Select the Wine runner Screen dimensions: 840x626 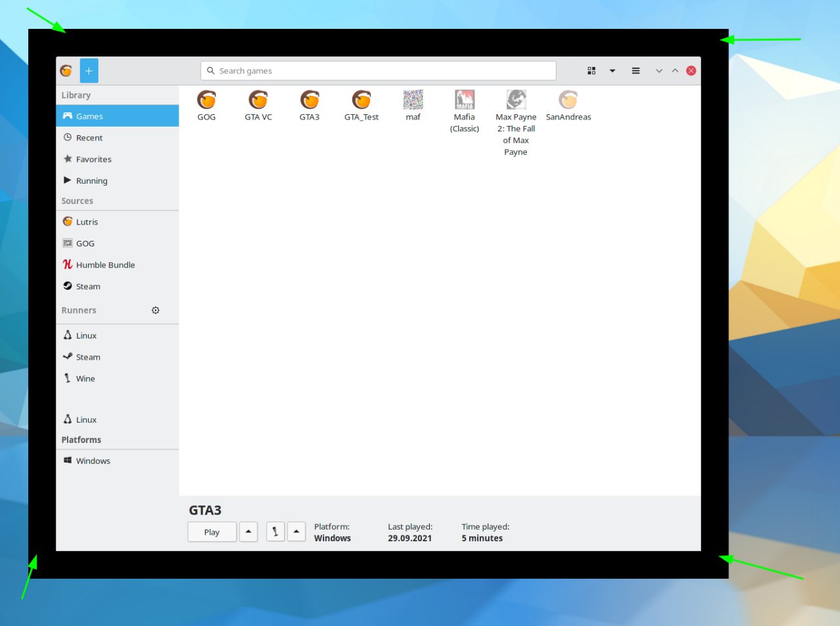click(x=117, y=379)
